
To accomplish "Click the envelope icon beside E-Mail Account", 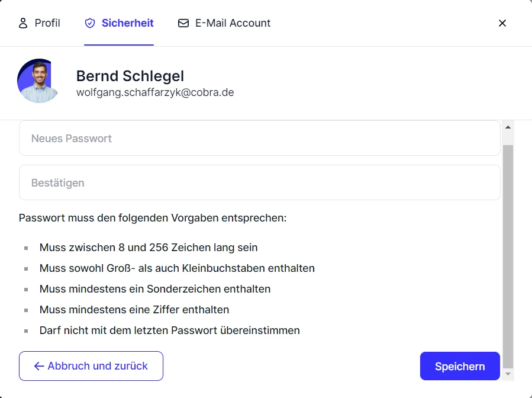I will click(x=183, y=23).
